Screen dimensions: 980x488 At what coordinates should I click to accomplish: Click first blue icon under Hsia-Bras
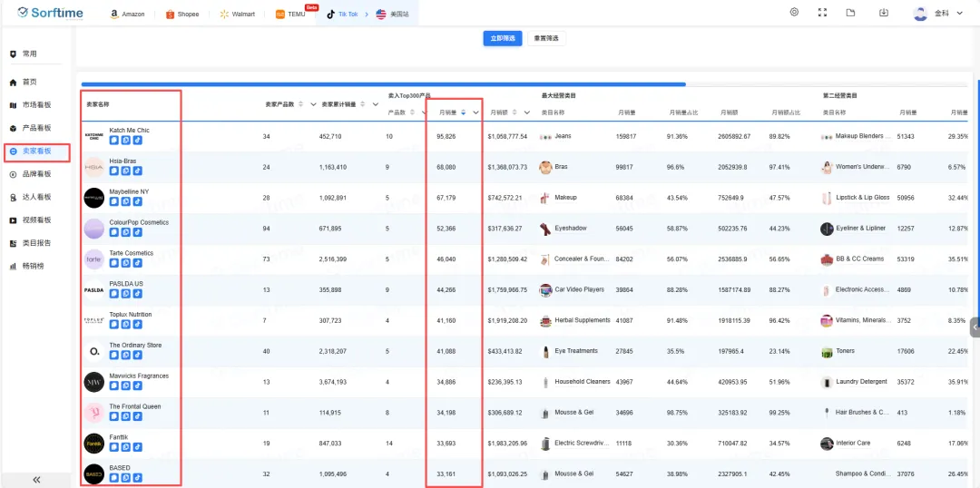point(114,171)
